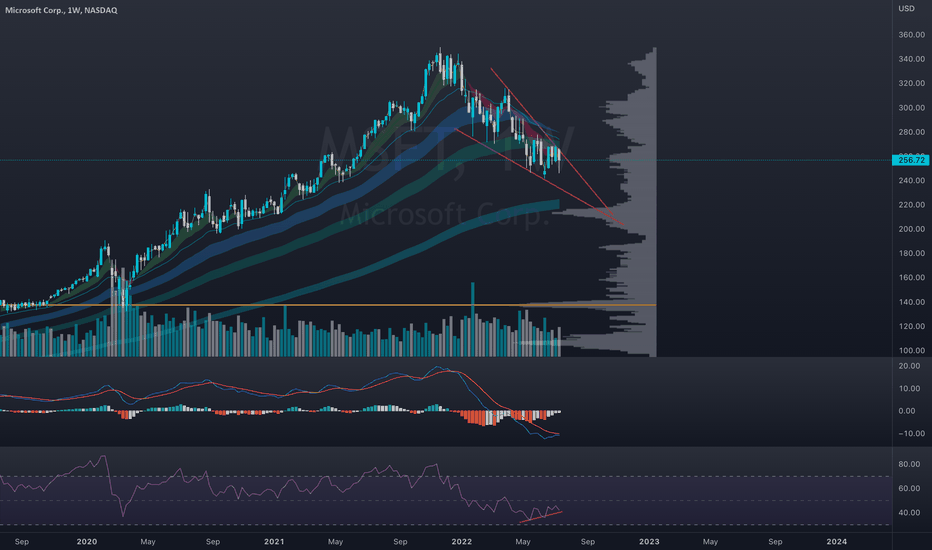
Task: Click the RSI 60.00 scale label
Action: click(909, 488)
